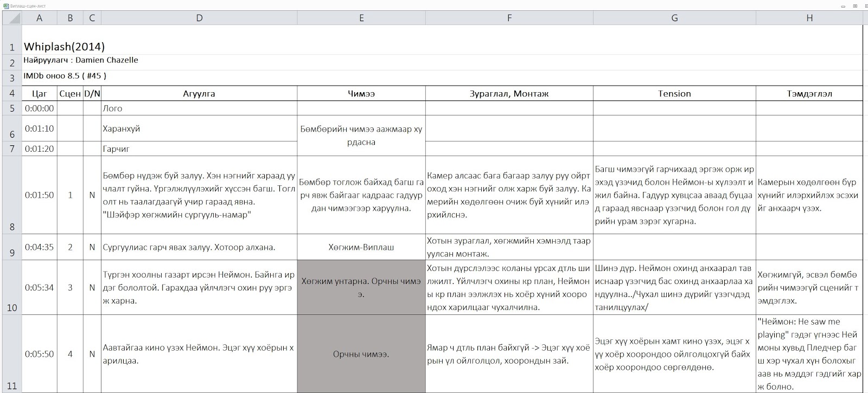Select row 7 header
The width and height of the screenshot is (868, 393).
coord(12,149)
